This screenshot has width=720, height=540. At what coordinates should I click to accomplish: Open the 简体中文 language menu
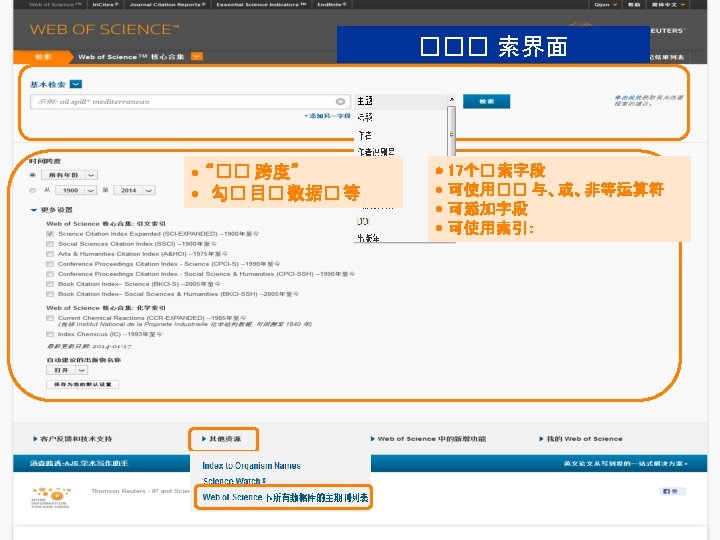(x=668, y=5)
